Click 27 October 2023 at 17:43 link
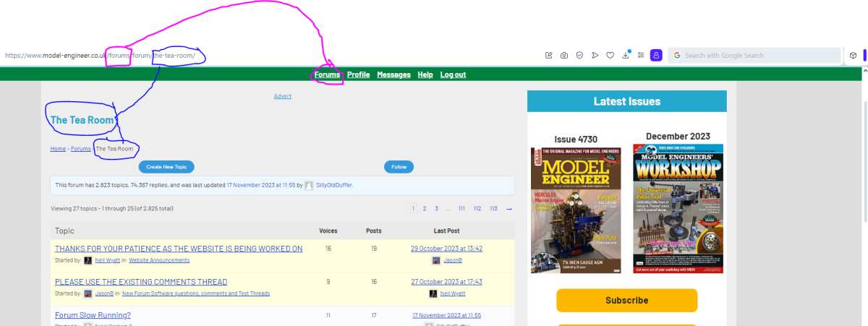Image resolution: width=868 pixels, height=326 pixels. (x=446, y=282)
